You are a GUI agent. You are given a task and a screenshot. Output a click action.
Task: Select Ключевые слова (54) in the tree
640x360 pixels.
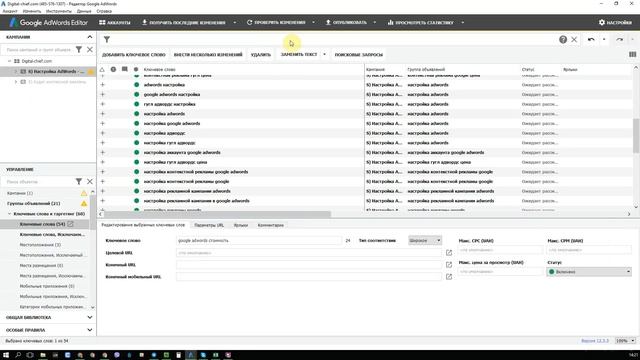coord(42,224)
